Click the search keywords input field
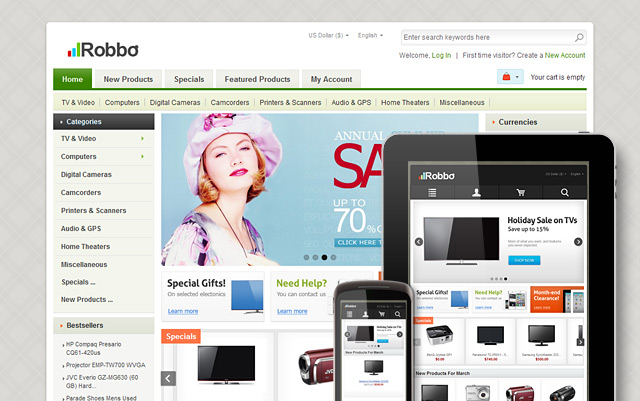Image resolution: width=640 pixels, height=401 pixels. pos(493,37)
